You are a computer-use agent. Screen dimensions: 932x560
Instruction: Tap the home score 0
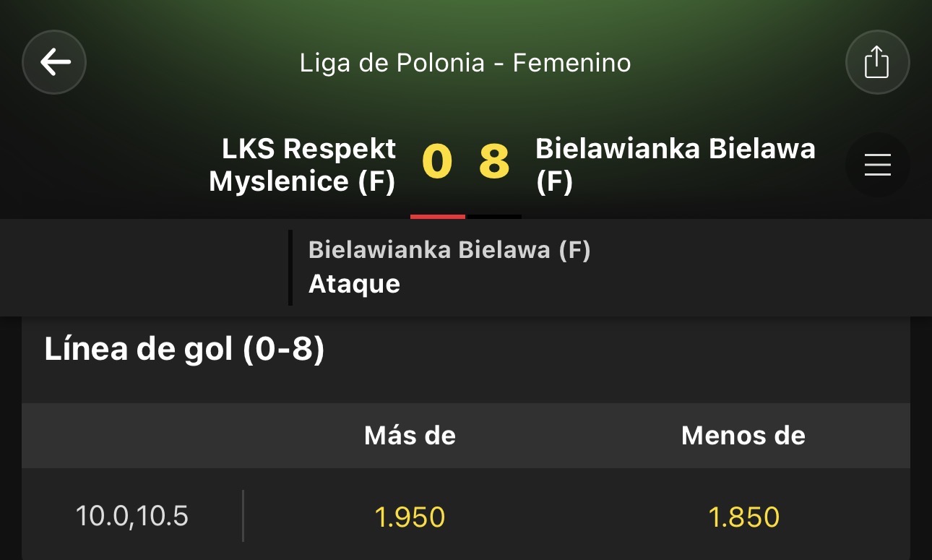coord(437,162)
